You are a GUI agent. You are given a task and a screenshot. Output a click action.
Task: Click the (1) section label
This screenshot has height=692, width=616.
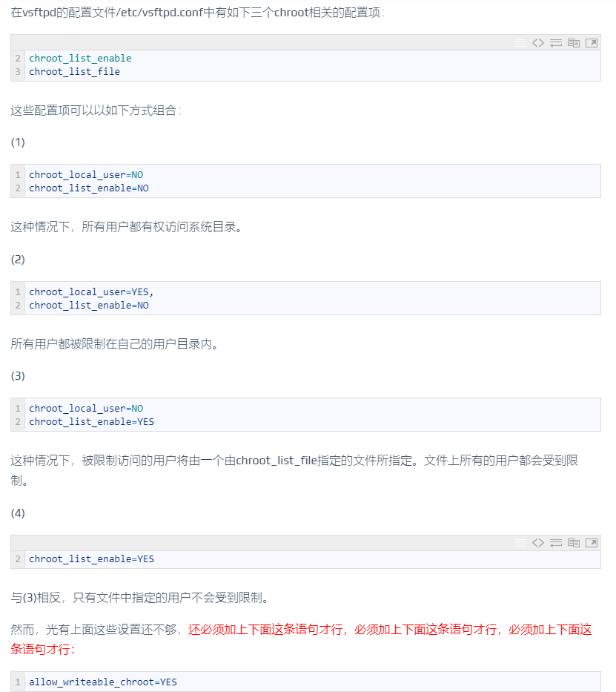18,142
